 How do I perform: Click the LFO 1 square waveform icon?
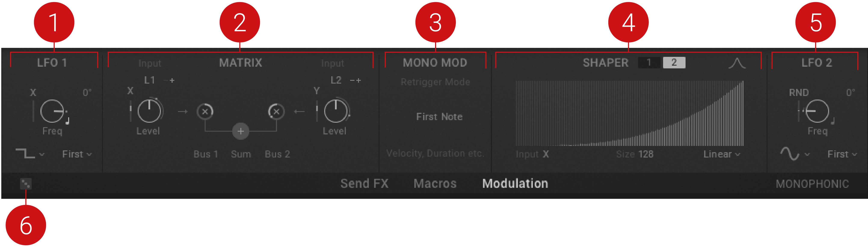tap(25, 154)
